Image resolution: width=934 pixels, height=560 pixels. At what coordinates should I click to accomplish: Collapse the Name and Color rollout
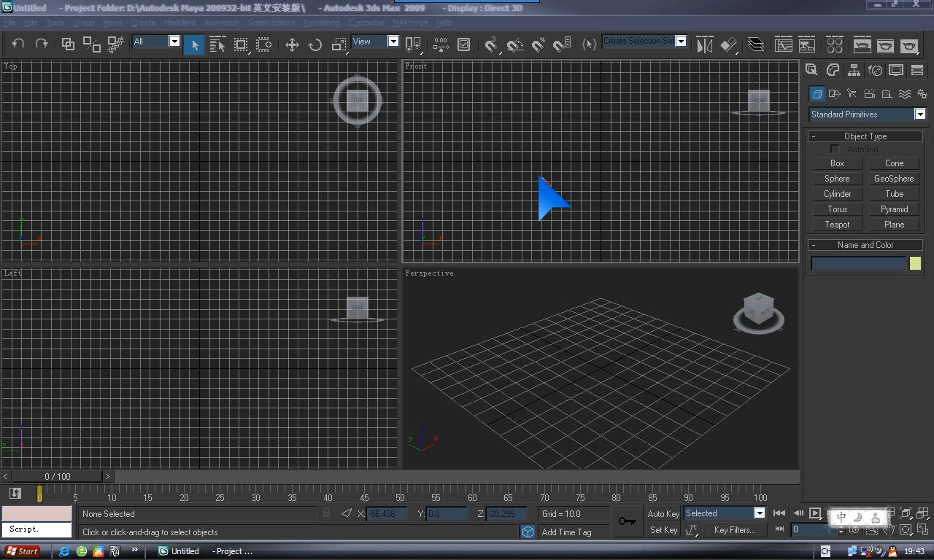(865, 245)
